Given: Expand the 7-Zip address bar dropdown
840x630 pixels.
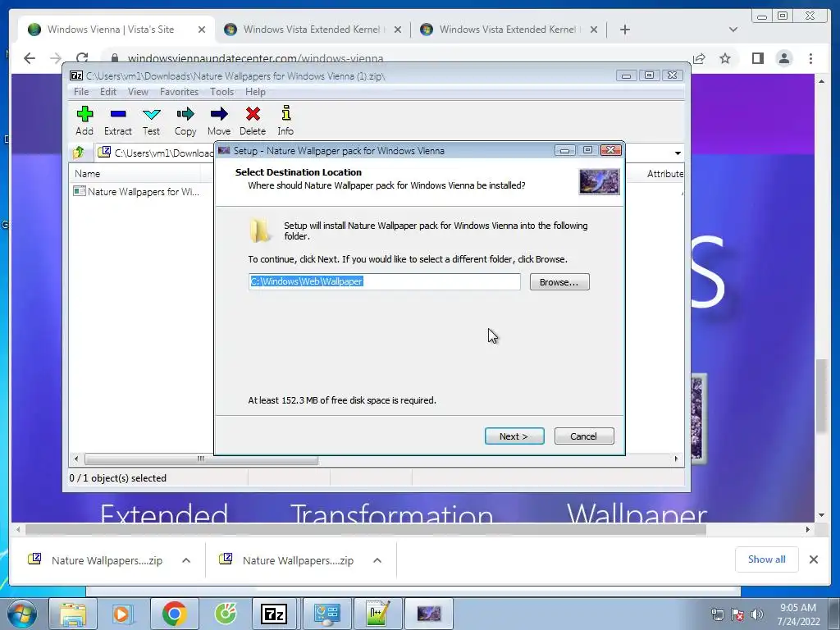Looking at the screenshot, I should coord(678,153).
